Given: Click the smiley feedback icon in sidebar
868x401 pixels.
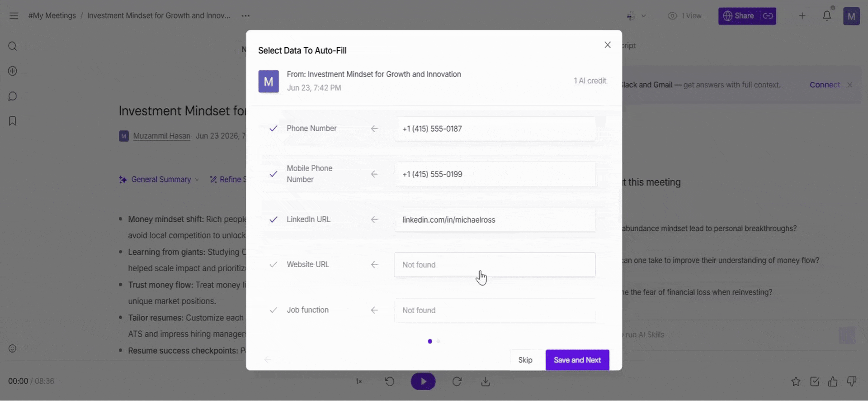Looking at the screenshot, I should pyautogui.click(x=13, y=348).
